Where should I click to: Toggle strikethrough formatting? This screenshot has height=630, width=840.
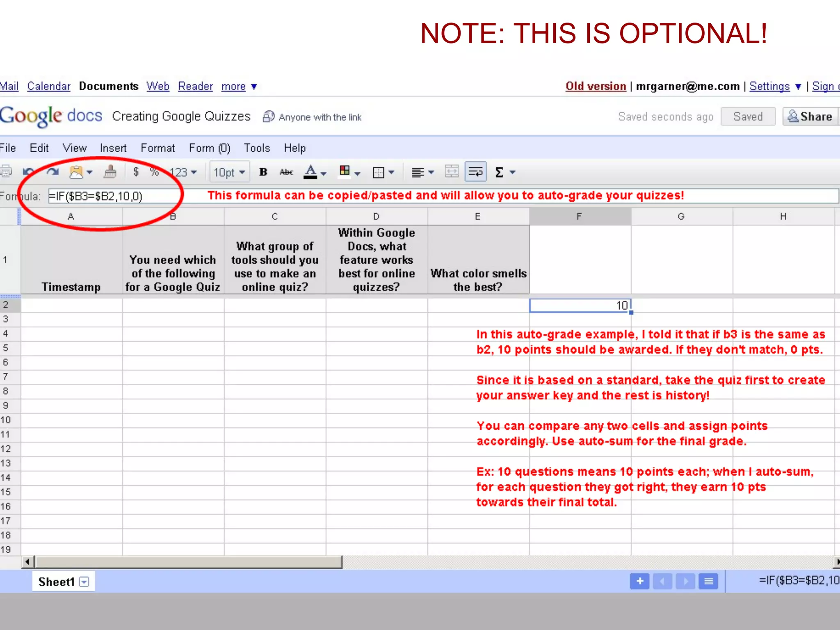pos(286,172)
